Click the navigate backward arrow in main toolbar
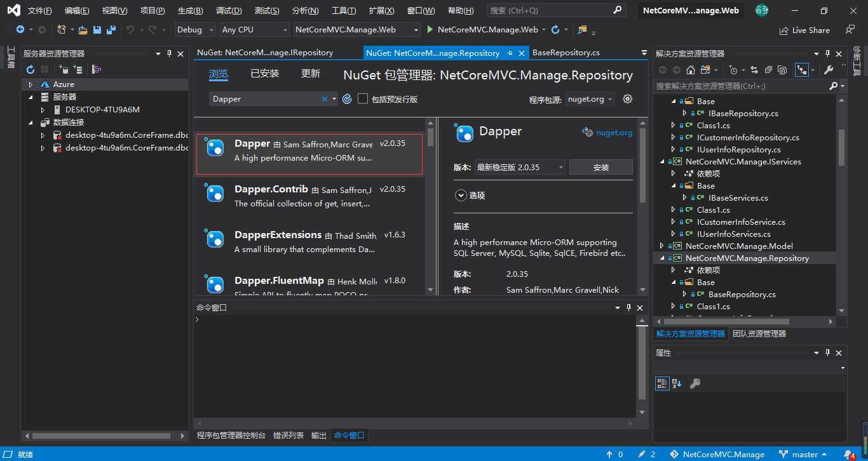Image resolution: width=868 pixels, height=461 pixels. 20,30
